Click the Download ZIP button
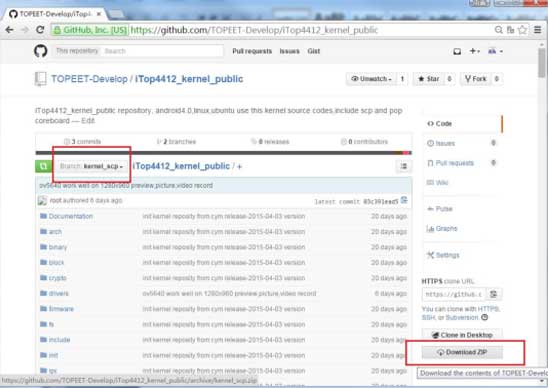This screenshot has width=548, height=388. pos(462,352)
